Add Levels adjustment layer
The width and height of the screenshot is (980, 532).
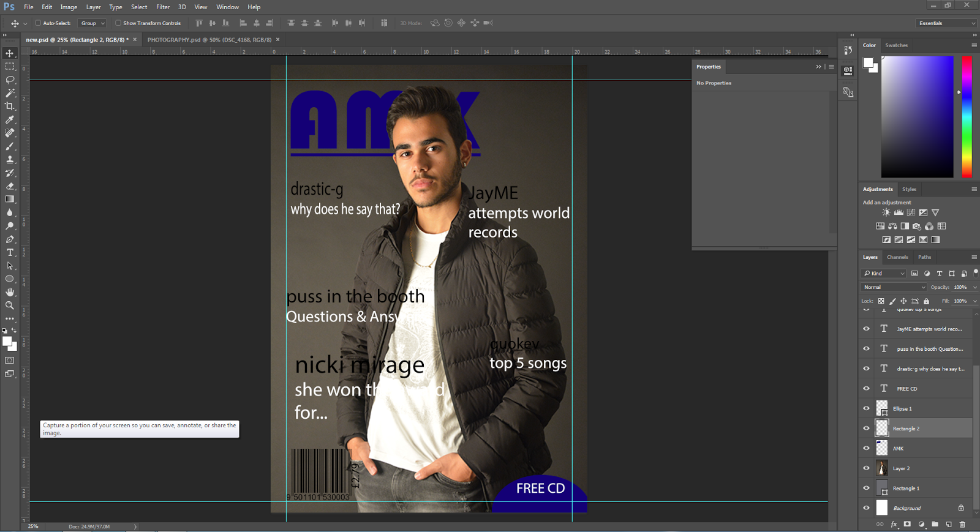point(899,212)
